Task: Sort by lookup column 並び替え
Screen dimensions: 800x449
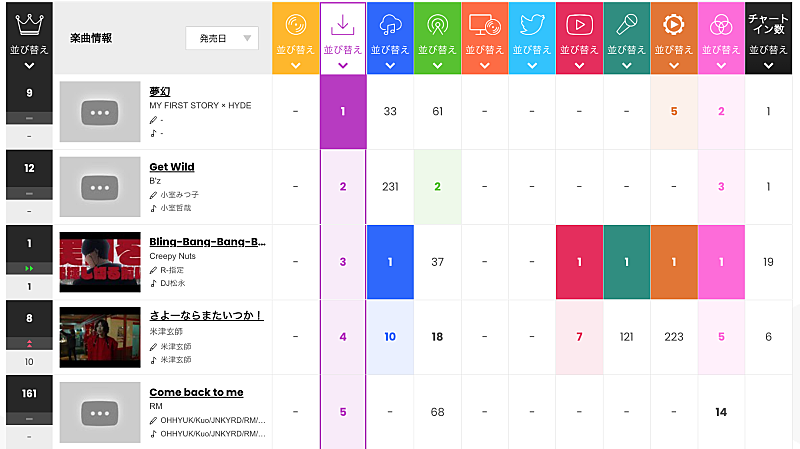Action: pos(485,50)
